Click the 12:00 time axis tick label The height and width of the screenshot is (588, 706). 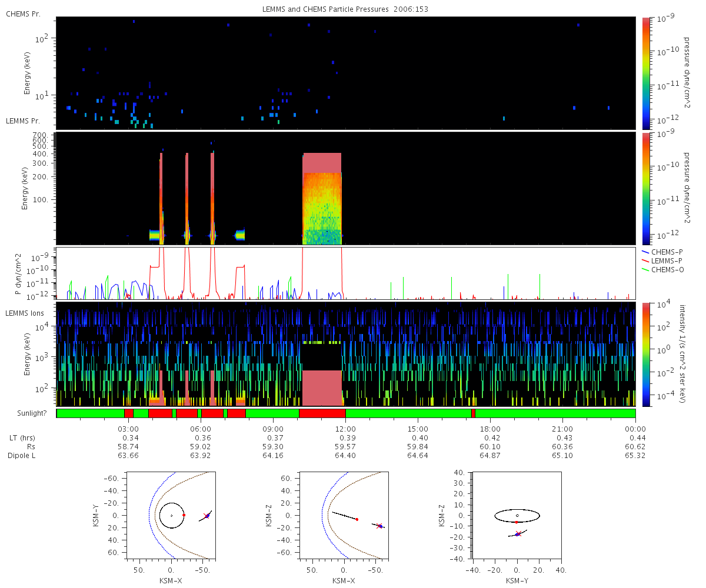pos(345,429)
